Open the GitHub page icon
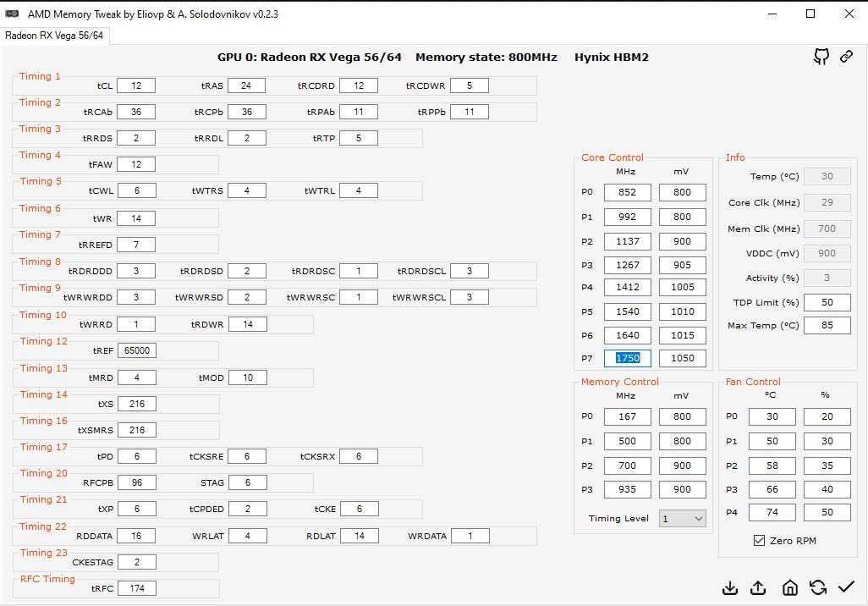868x606 pixels. (x=821, y=57)
